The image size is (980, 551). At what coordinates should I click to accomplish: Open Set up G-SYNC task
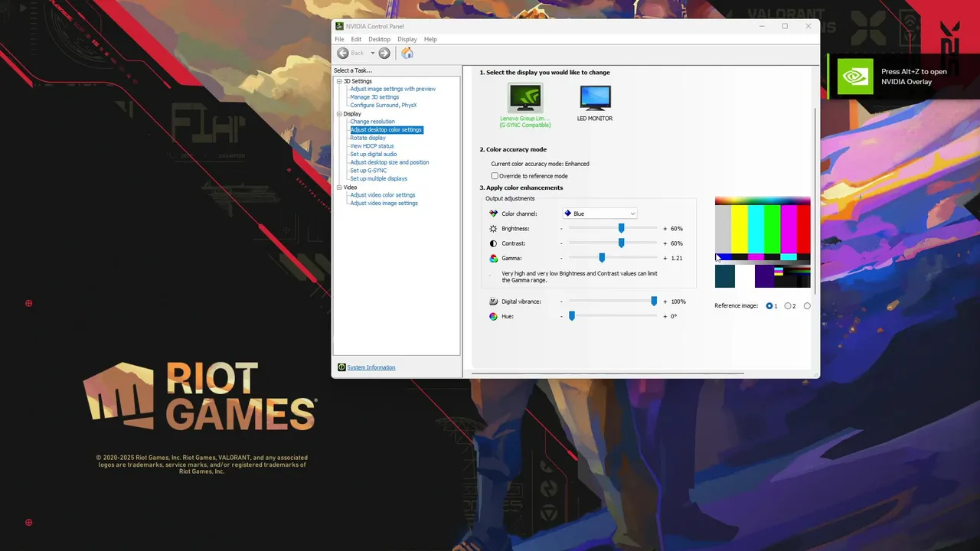368,171
